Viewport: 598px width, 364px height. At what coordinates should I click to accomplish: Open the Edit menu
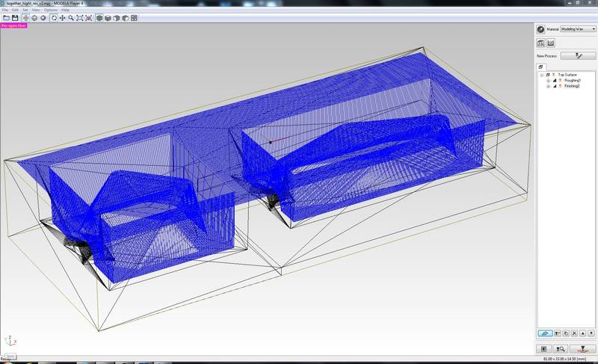coord(15,10)
